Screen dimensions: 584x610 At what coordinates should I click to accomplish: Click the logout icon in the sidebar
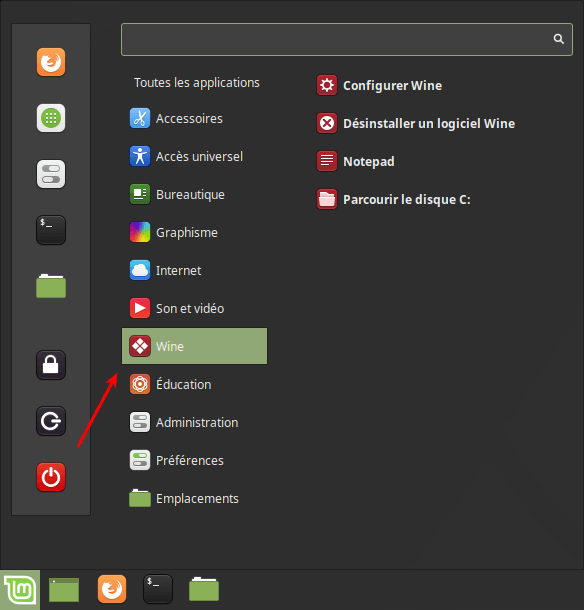point(51,421)
